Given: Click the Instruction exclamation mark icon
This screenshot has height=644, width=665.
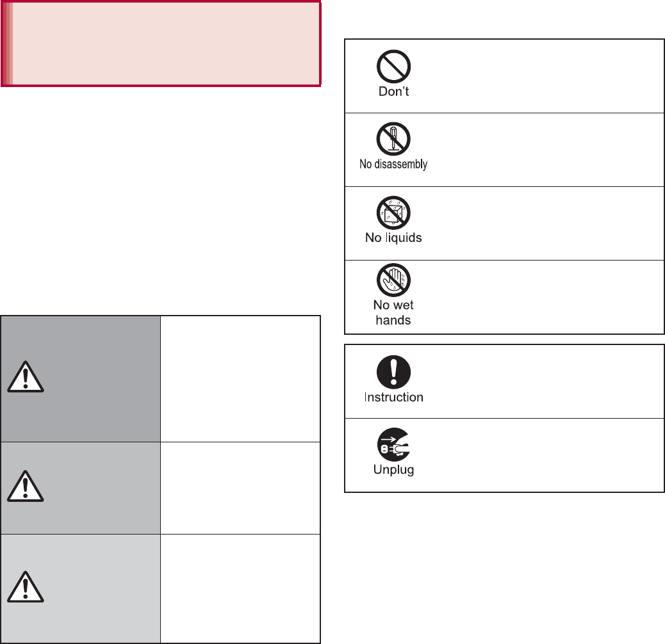Looking at the screenshot, I should pos(393,371).
